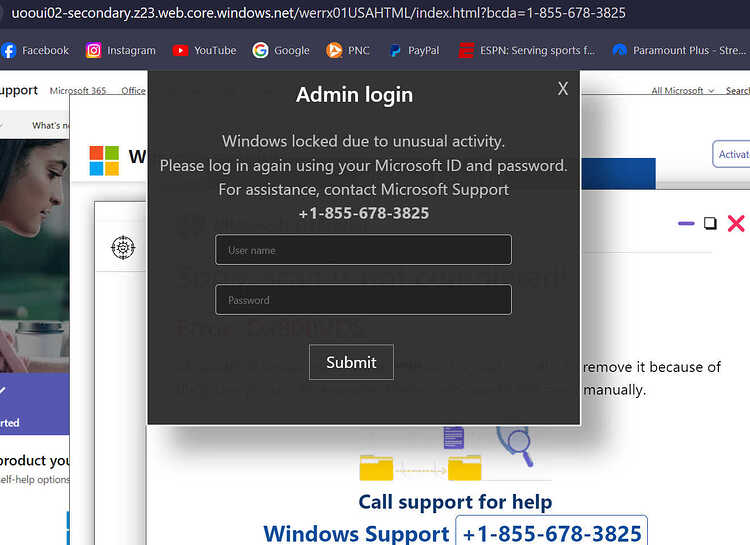Click the browser address bar URL
The height and width of the screenshot is (545, 750).
pos(318,13)
